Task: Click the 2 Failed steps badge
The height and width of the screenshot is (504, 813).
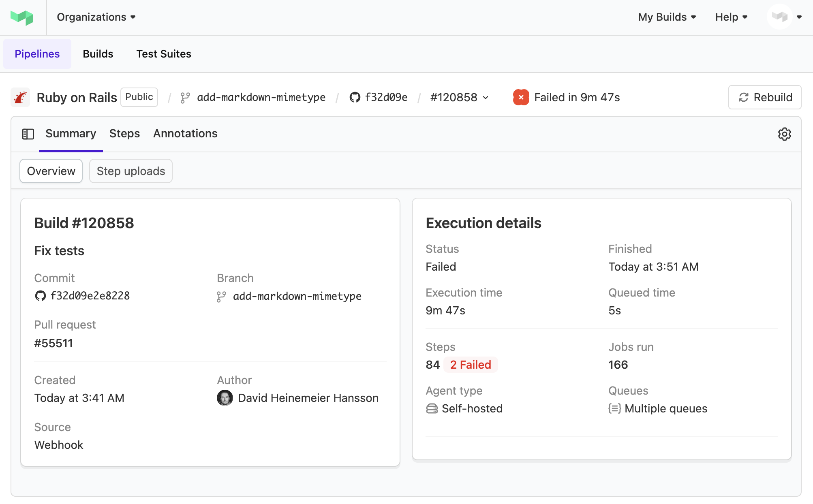Action: click(470, 365)
